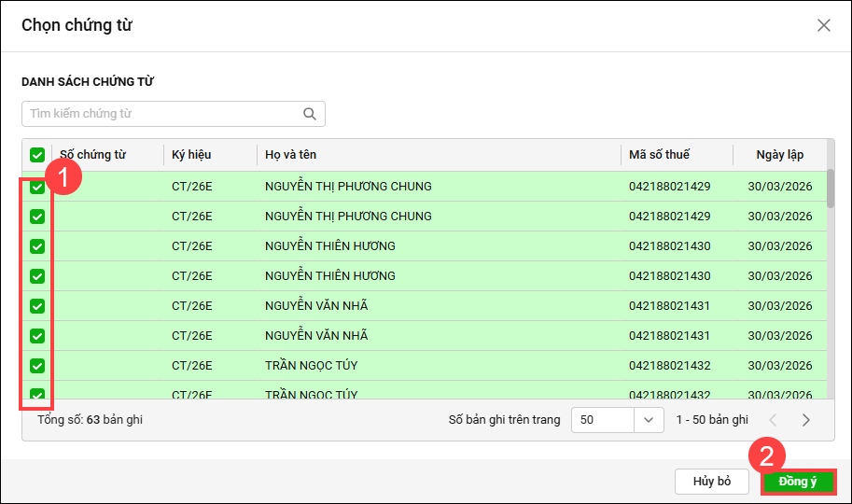The height and width of the screenshot is (504, 852).
Task: Sort by Ngày lập column header
Action: 779,155
